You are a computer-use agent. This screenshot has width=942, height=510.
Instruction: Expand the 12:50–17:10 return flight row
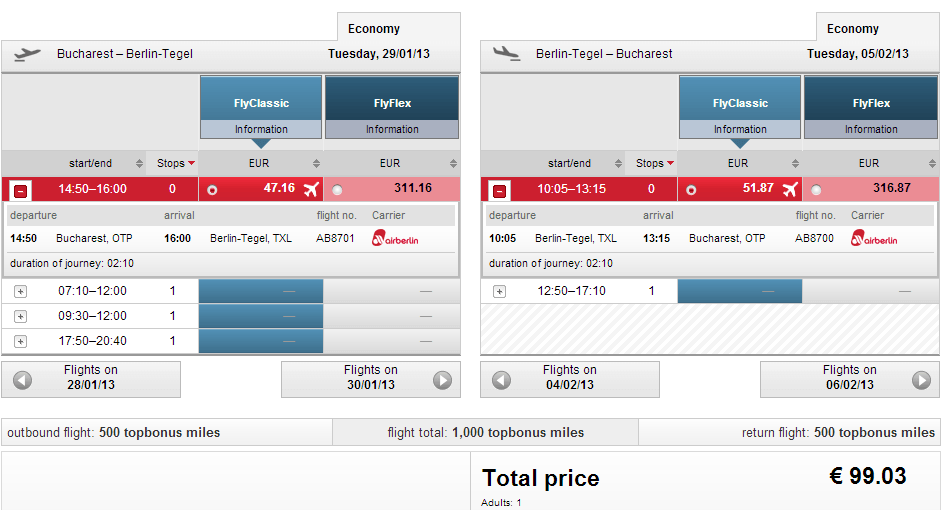pos(500,291)
